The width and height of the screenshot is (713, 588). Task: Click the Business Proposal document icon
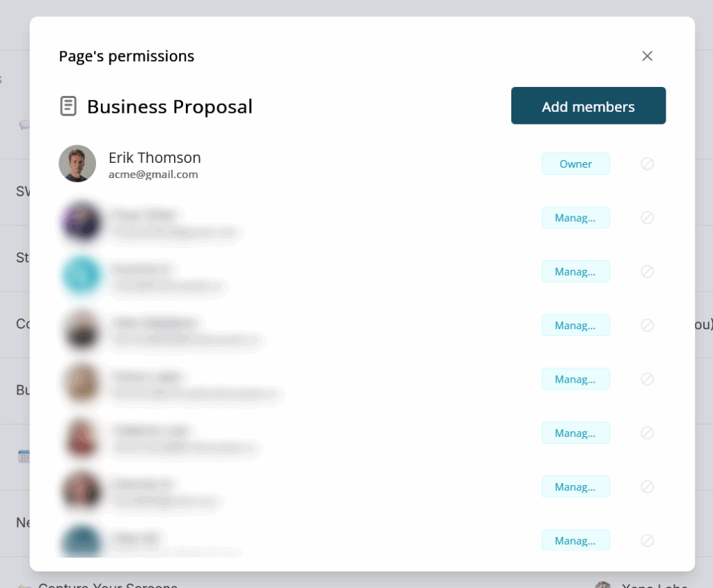[x=68, y=106]
